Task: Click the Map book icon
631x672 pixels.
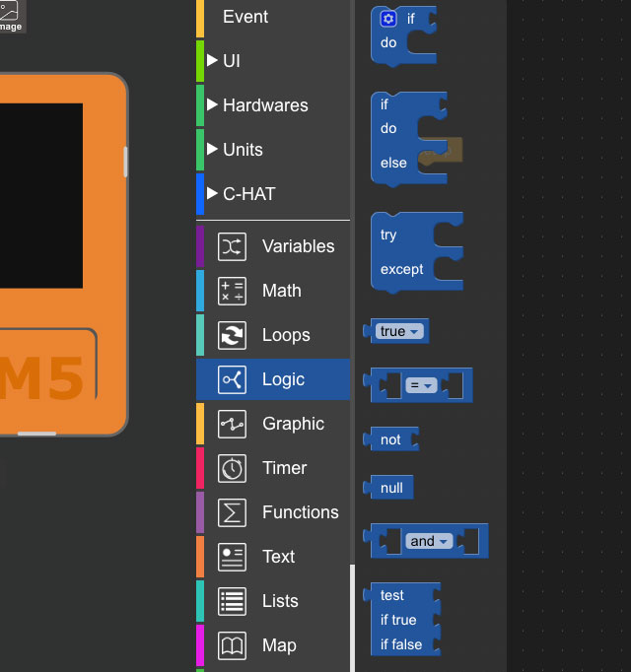Action: [x=232, y=645]
